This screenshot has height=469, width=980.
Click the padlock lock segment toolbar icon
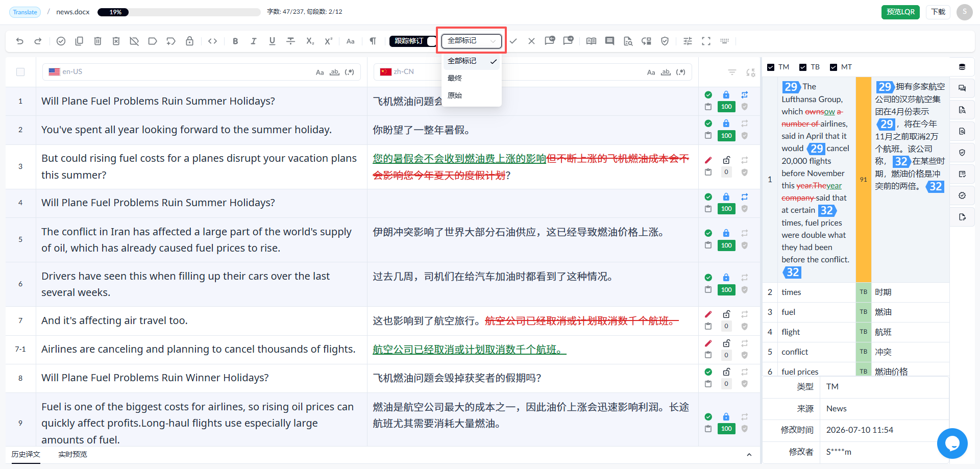[x=189, y=41]
